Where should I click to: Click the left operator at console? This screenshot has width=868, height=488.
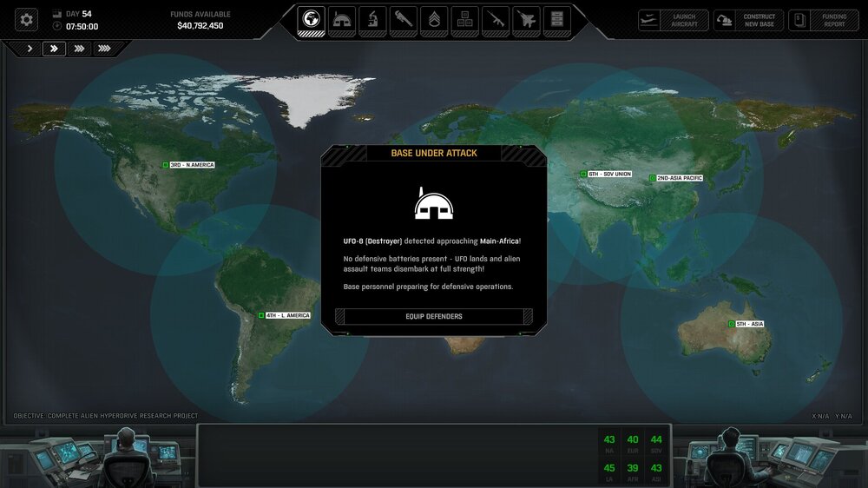tap(127, 457)
